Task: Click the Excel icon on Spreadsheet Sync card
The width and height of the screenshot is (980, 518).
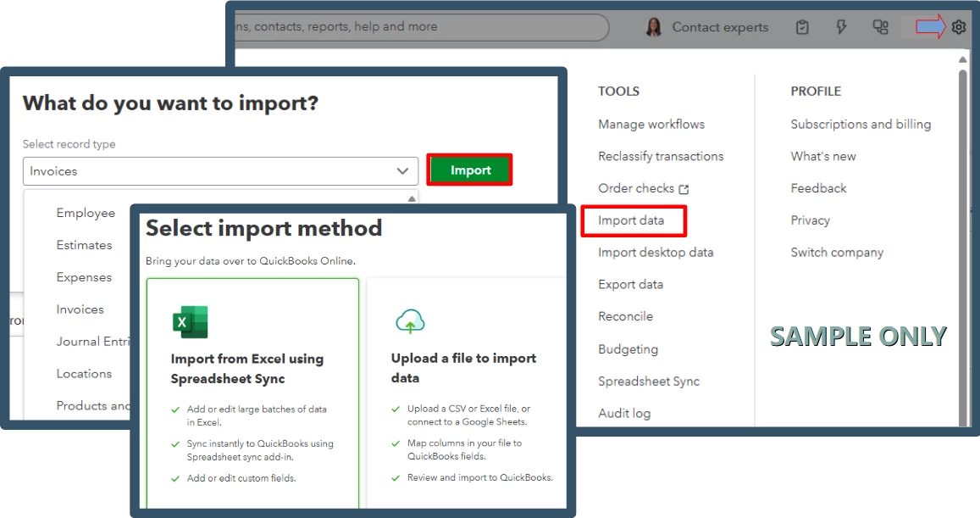Action: click(x=190, y=322)
